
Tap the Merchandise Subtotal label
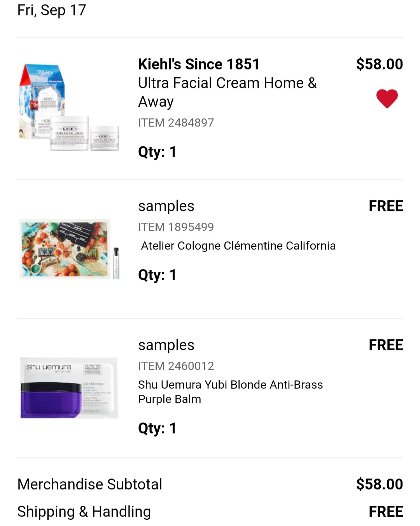90,484
